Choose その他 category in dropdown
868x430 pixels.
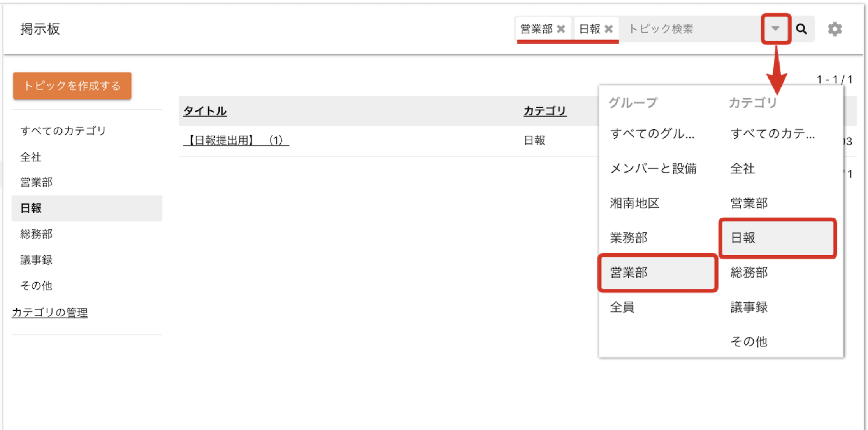point(749,341)
